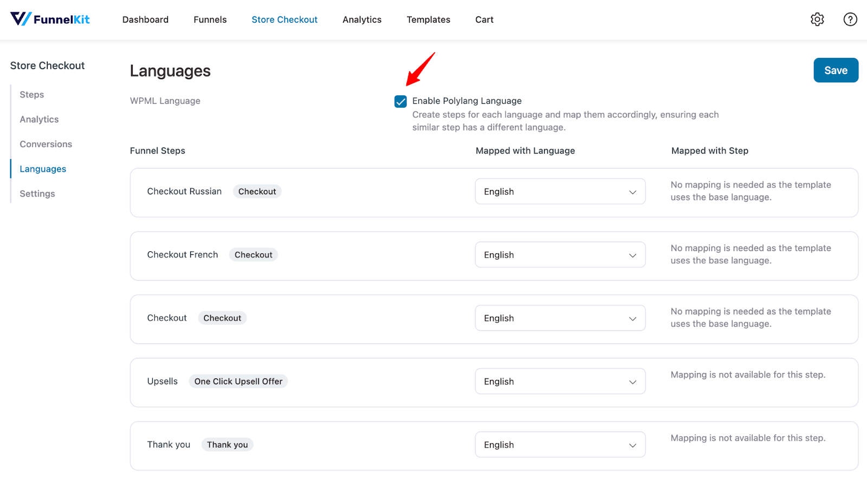Select Store Checkout in top navigation

pos(284,19)
